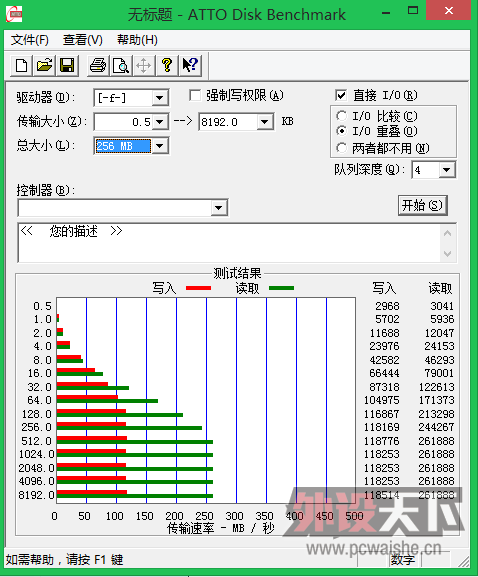
Task: Click the move arrows toolbar icon
Action: pyautogui.click(x=144, y=66)
